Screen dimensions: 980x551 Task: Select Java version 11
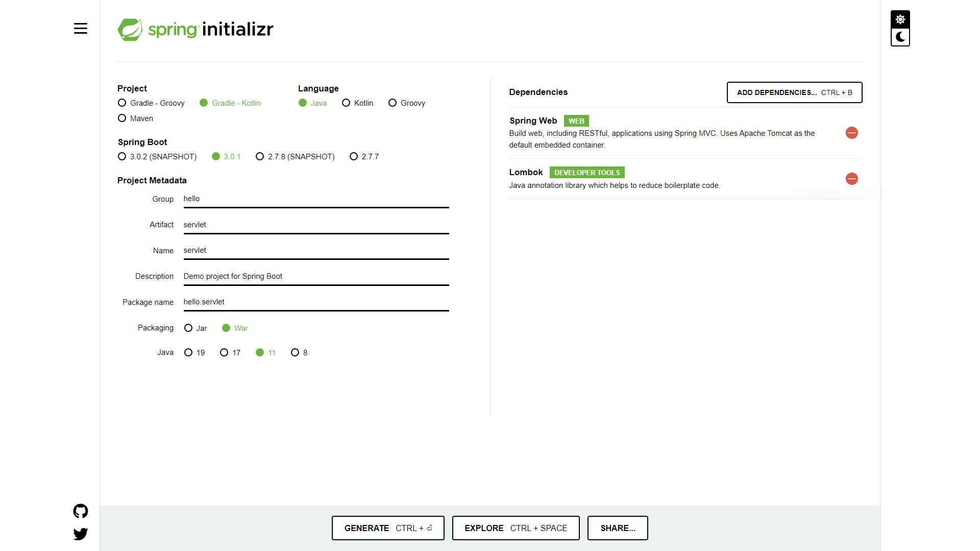(265, 353)
